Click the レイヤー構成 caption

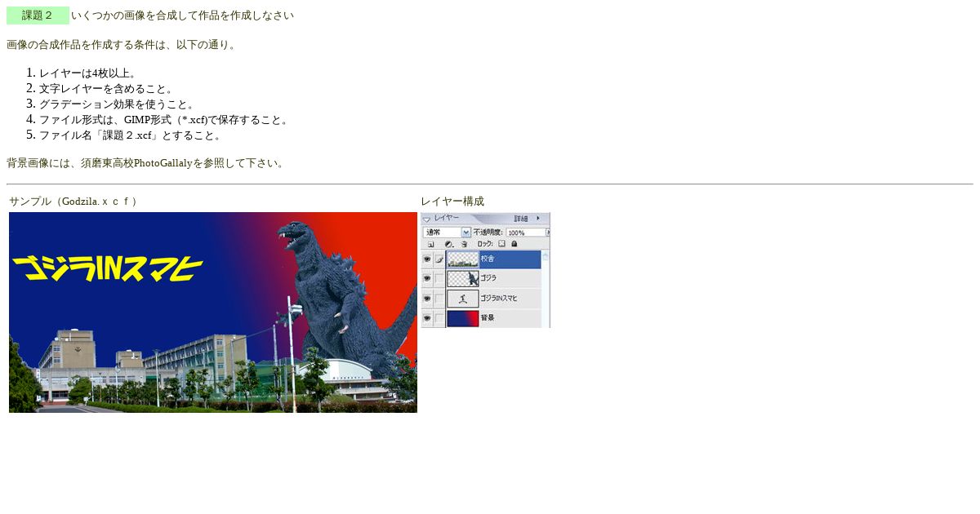point(452,201)
